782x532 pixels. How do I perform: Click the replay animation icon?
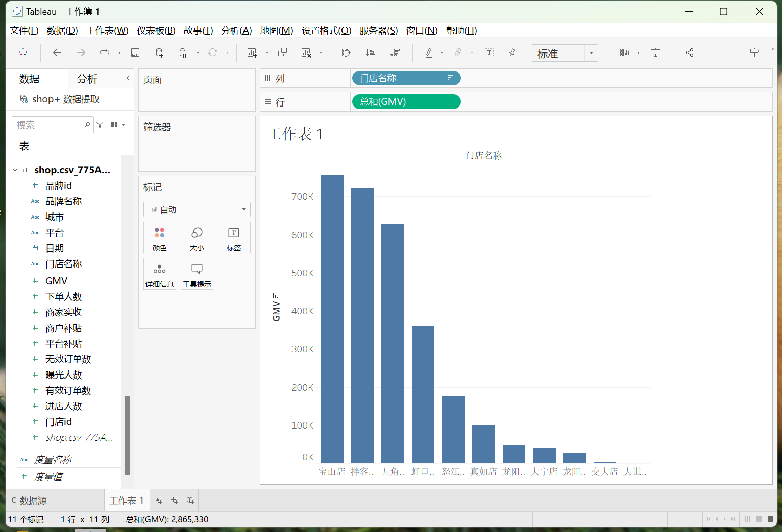point(105,52)
